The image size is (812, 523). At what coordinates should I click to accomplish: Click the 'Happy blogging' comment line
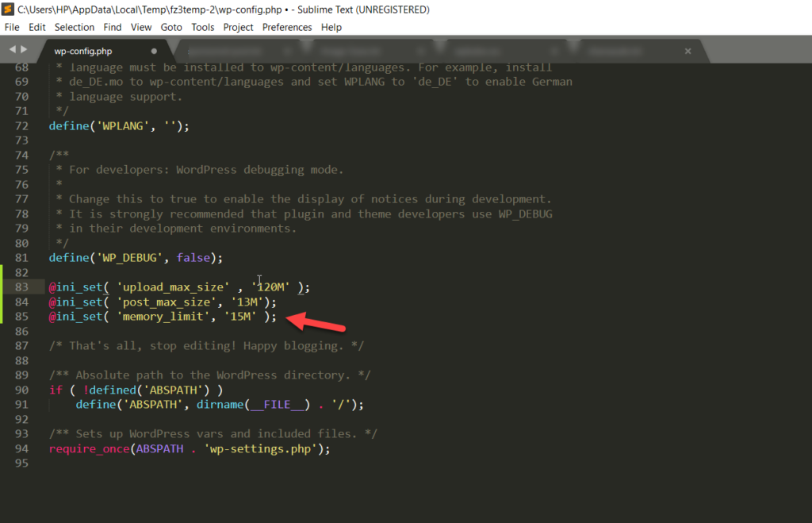(207, 346)
